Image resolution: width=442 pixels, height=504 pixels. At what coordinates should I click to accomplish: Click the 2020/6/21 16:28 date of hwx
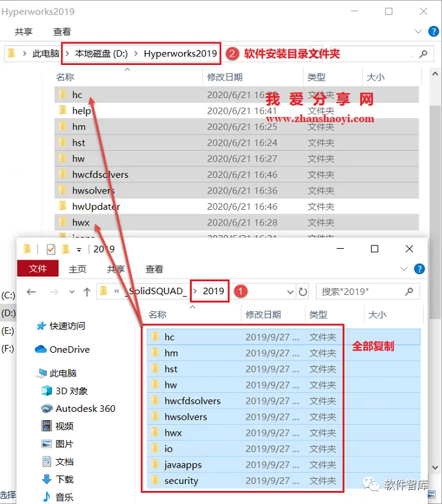pos(242,222)
